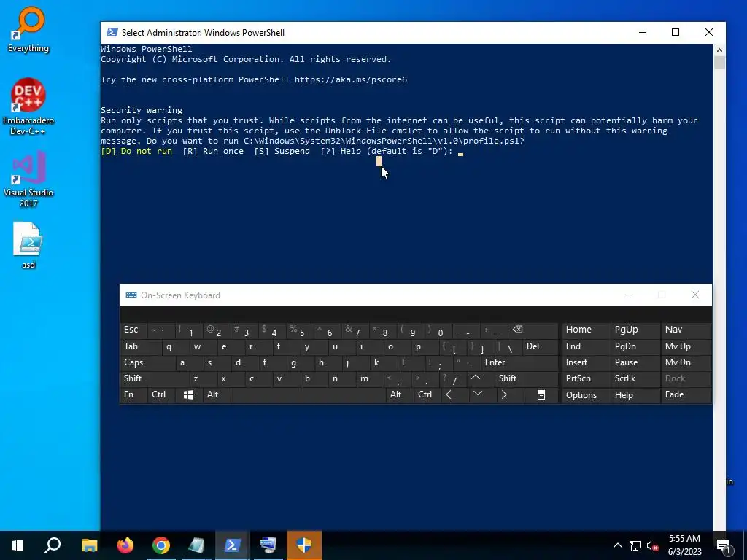Tap the End key
Viewport: 747px width, 560px height.
click(x=586, y=346)
